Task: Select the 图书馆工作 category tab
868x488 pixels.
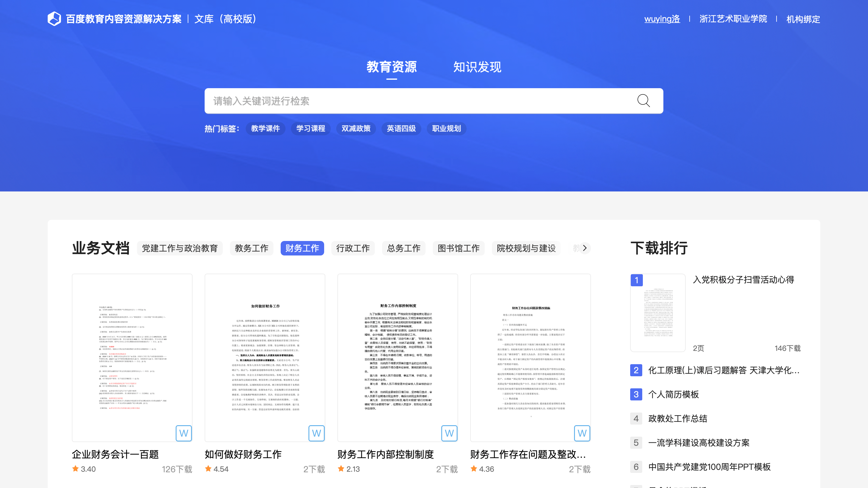Action: click(458, 248)
